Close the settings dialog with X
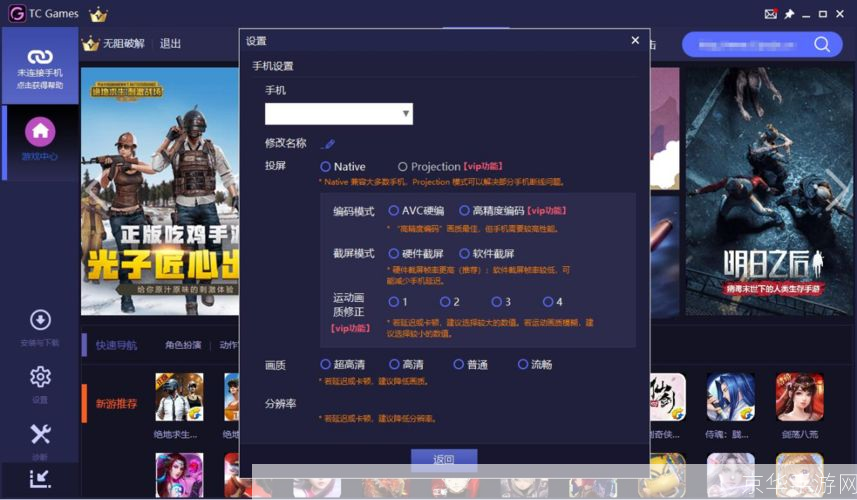This screenshot has width=857, height=500. point(635,40)
